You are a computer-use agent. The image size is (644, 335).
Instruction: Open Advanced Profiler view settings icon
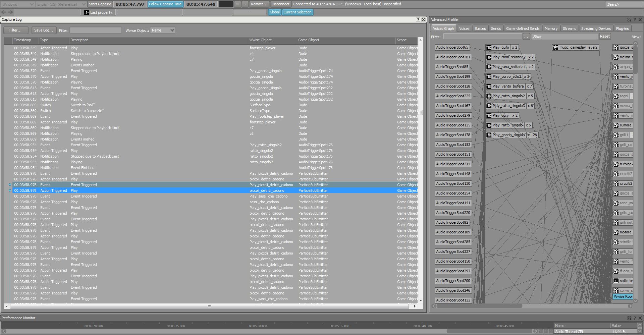point(629,19)
